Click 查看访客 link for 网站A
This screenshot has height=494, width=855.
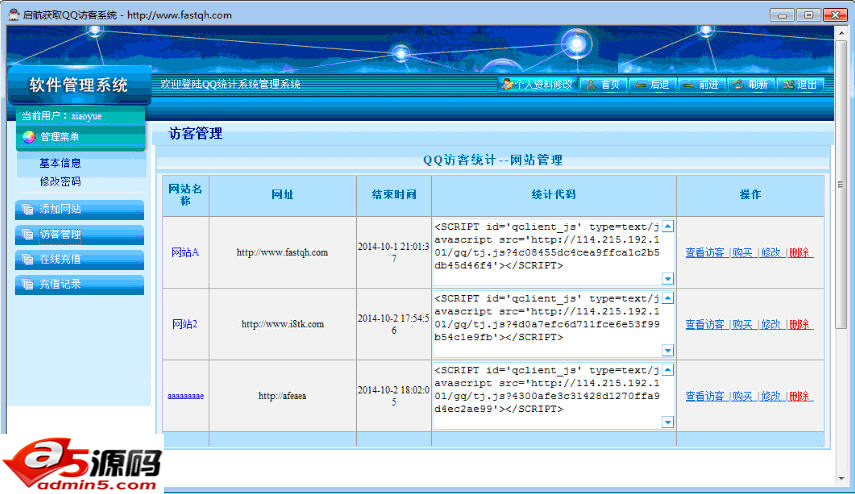click(705, 253)
